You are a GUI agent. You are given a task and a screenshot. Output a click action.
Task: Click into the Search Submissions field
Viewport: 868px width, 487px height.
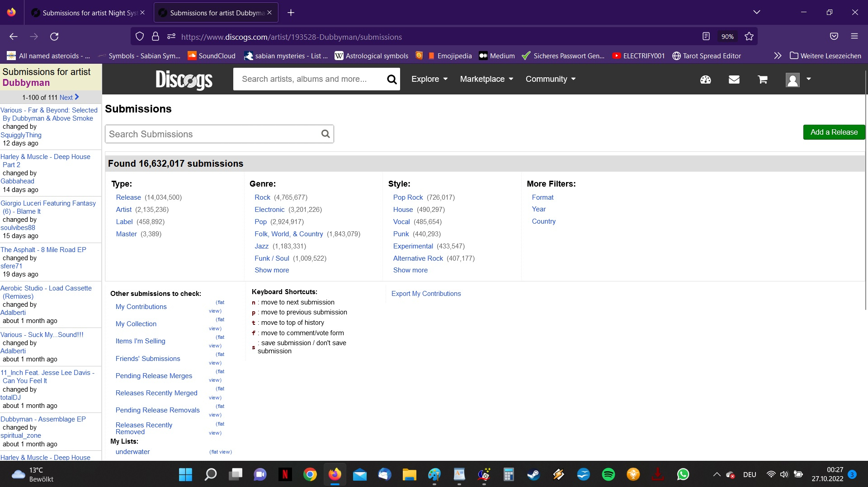pos(212,134)
